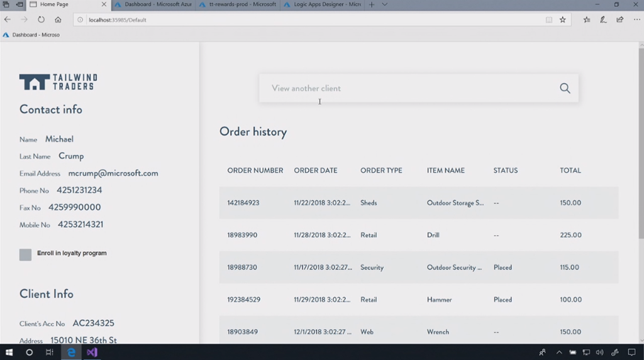The image size is (644, 360).
Task: Show site information icon in address bar
Action: tap(80, 19)
